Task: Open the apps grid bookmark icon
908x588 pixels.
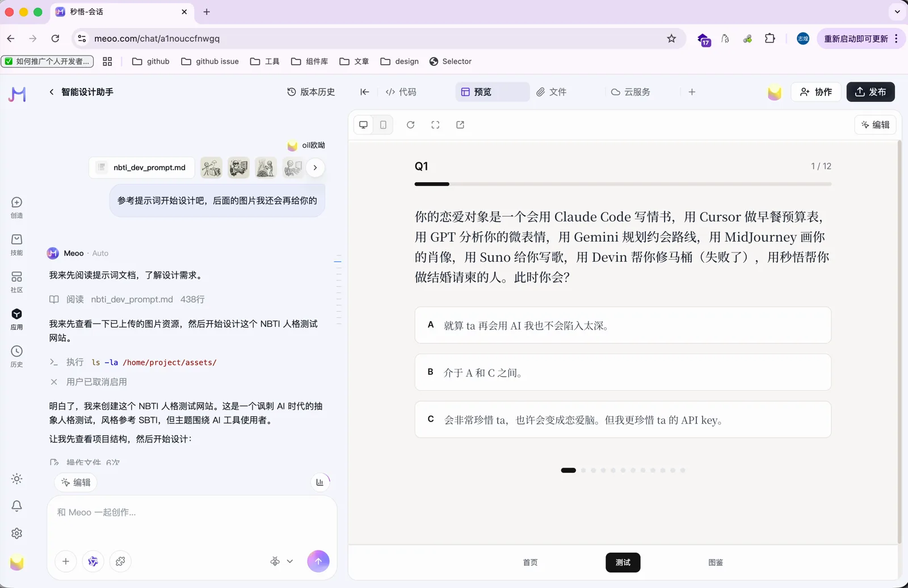Action: pyautogui.click(x=107, y=61)
